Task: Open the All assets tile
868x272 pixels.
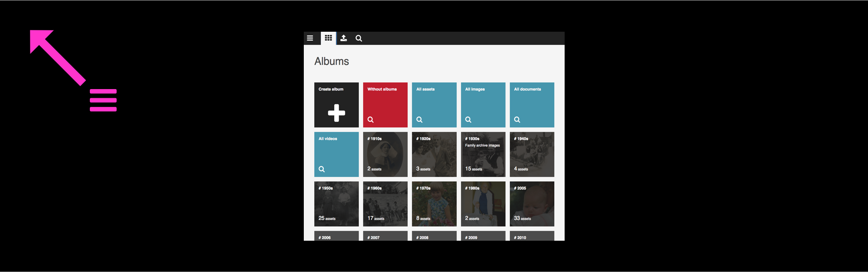Action: (434, 105)
